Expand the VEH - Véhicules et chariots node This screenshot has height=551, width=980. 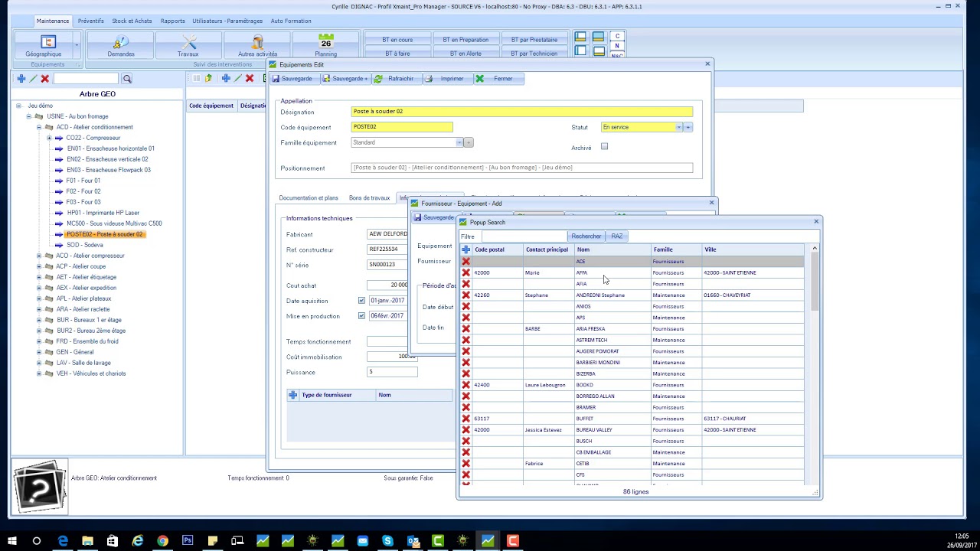pos(39,373)
